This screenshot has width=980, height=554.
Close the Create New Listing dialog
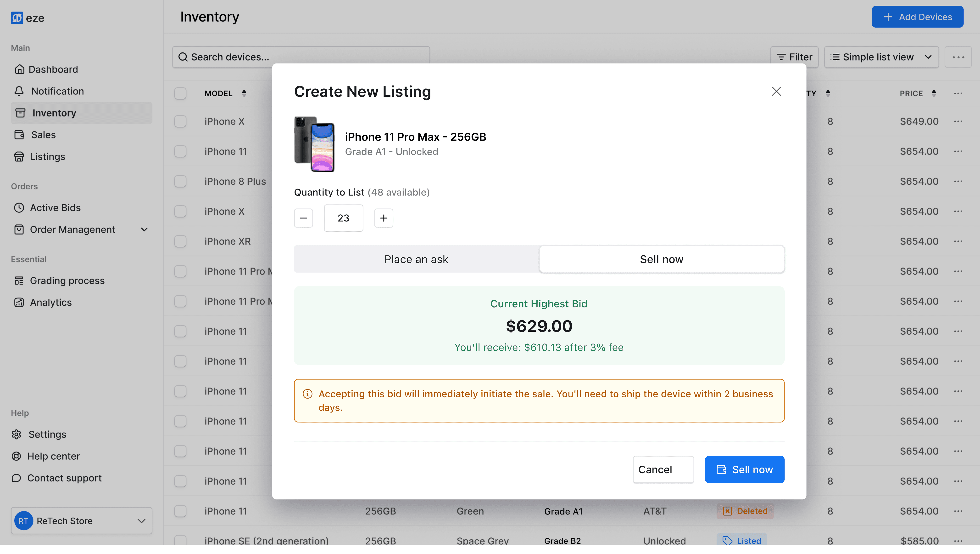pyautogui.click(x=776, y=91)
